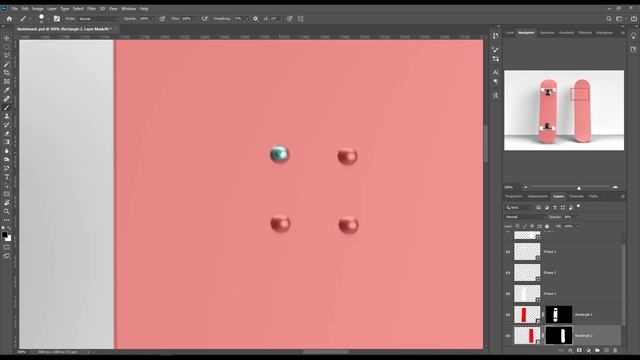This screenshot has width=640, height=360.
Task: Toggle lock all on layer
Action: [x=547, y=226]
